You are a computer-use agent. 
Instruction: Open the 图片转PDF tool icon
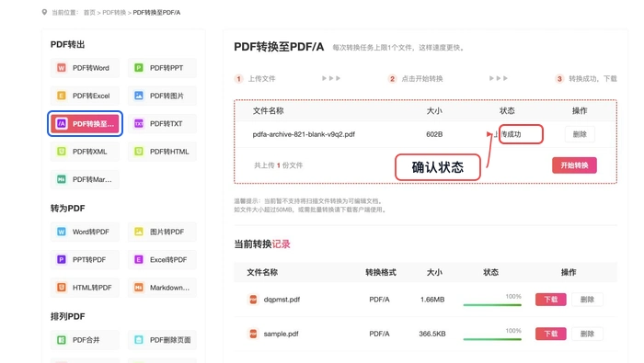139,232
